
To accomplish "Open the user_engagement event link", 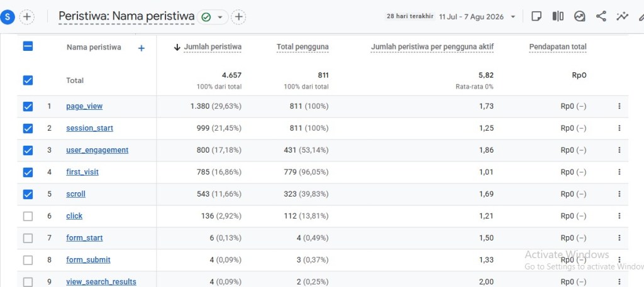I will click(x=97, y=150).
